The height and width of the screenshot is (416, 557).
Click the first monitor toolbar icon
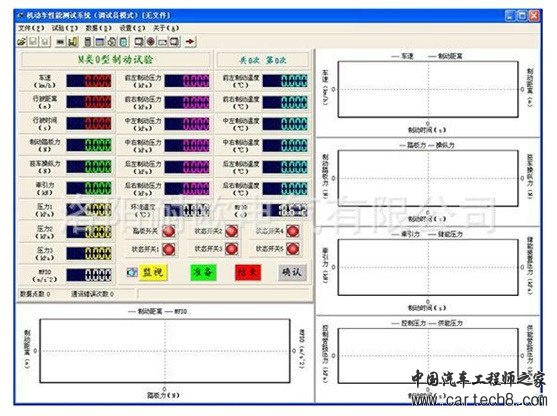tap(139, 42)
